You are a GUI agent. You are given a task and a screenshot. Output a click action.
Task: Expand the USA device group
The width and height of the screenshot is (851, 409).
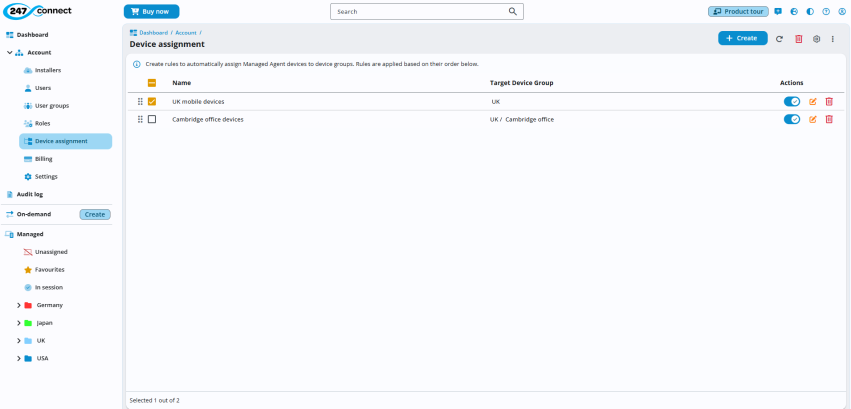pos(19,359)
